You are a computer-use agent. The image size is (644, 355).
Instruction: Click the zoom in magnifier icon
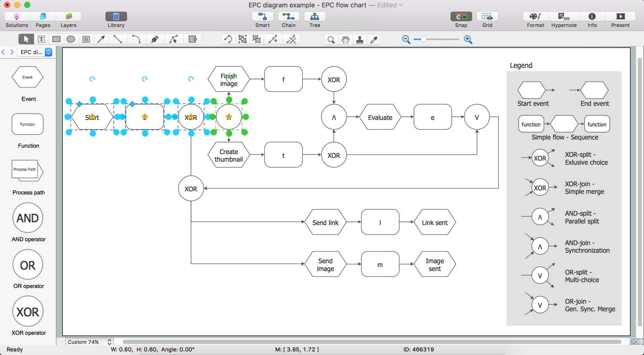(468, 39)
